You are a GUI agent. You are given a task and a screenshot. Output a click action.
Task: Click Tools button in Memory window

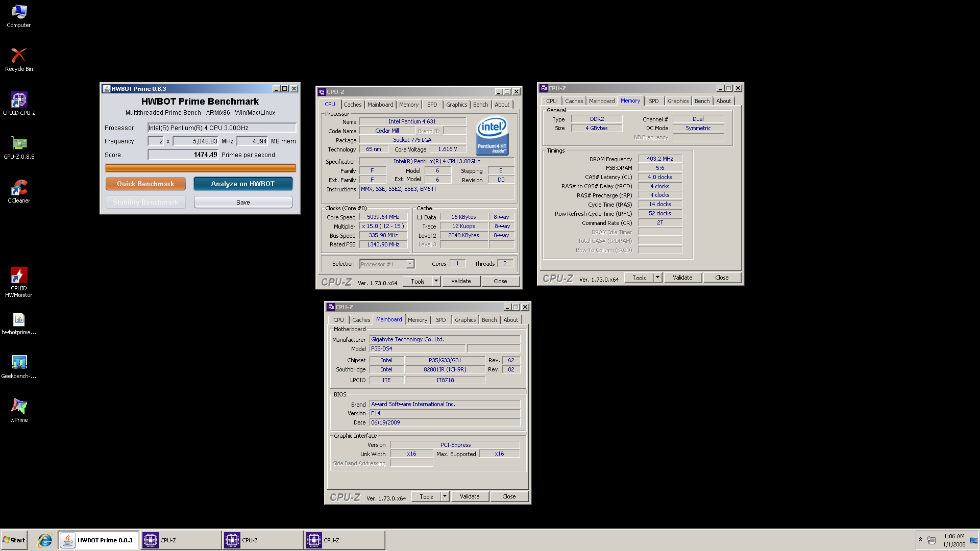point(639,278)
